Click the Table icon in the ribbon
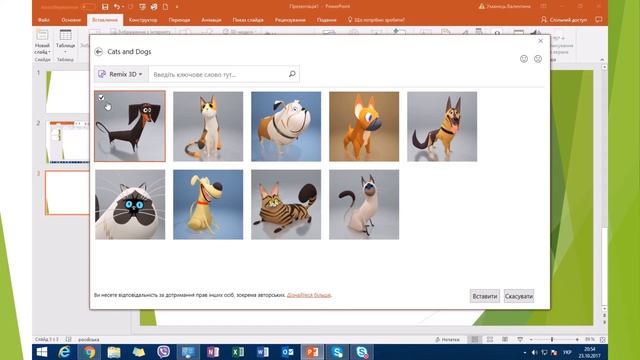This screenshot has height=360, width=640. (65, 35)
